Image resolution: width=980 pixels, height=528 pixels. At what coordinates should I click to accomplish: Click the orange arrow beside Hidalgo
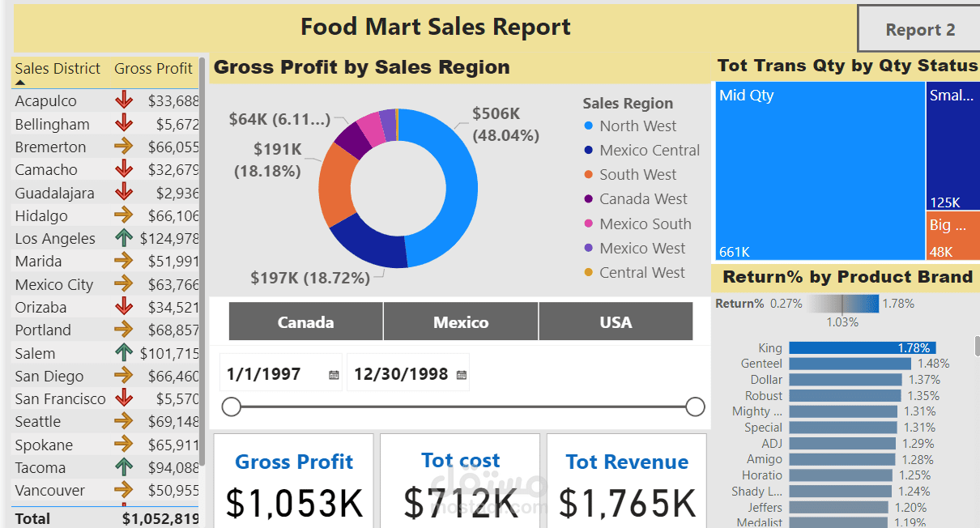point(123,215)
